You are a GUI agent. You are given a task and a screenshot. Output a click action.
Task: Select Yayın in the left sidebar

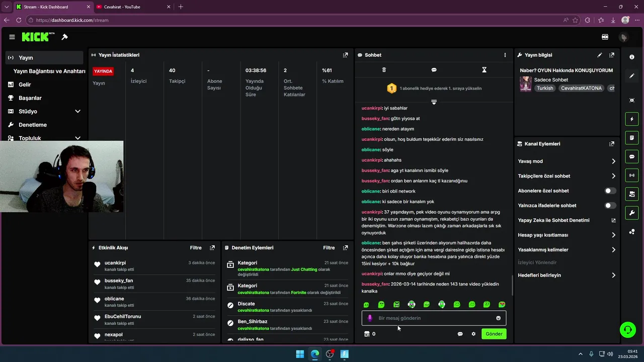coord(44,58)
